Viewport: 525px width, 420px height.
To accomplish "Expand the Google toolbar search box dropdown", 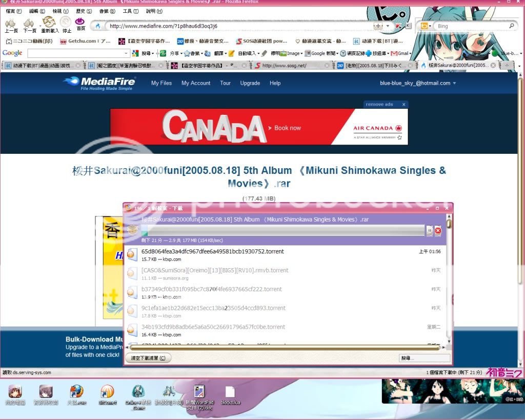I will coord(127,53).
